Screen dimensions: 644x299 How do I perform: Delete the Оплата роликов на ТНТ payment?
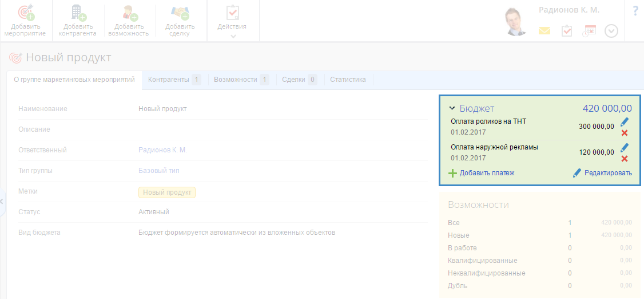[x=625, y=133]
